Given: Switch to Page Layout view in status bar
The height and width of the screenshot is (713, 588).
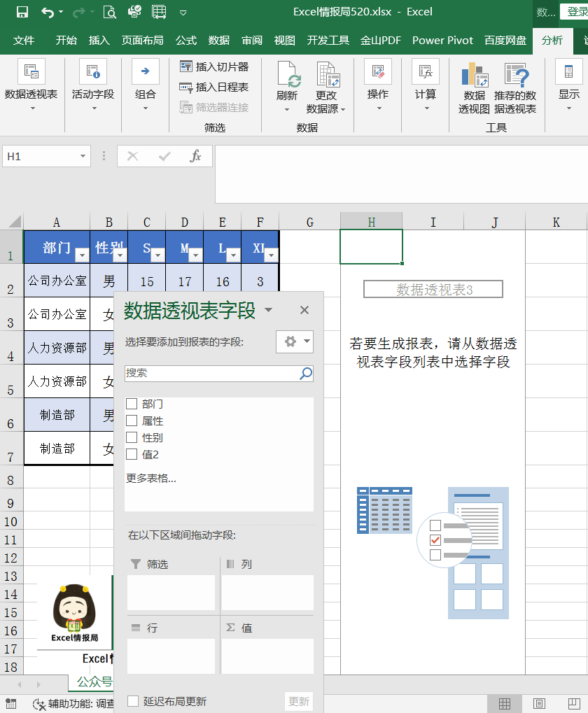Looking at the screenshot, I should click(539, 703).
